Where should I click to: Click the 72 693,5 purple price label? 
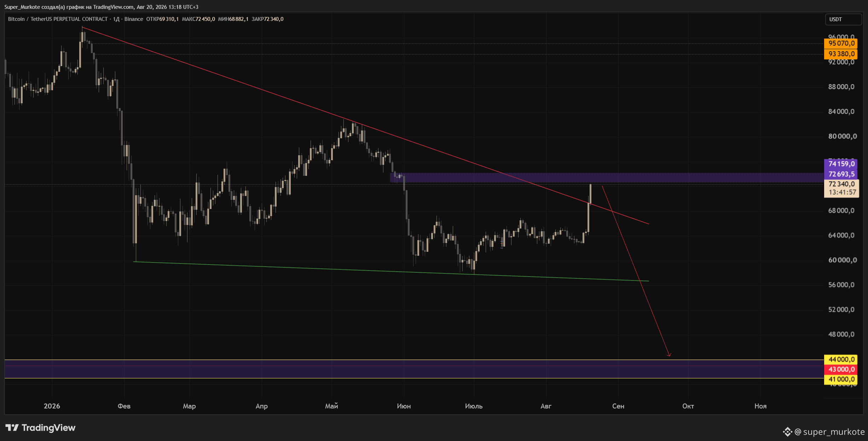click(x=841, y=174)
